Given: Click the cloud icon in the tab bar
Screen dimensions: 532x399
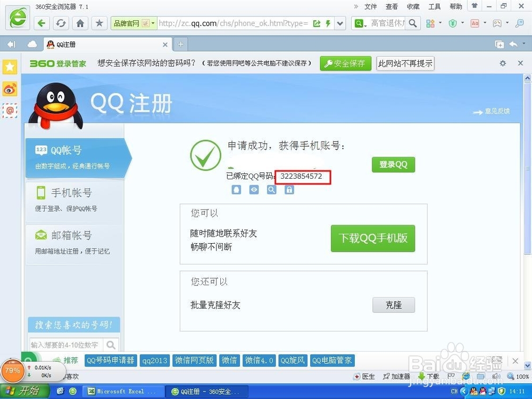Looking at the screenshot, I should coord(32,44).
